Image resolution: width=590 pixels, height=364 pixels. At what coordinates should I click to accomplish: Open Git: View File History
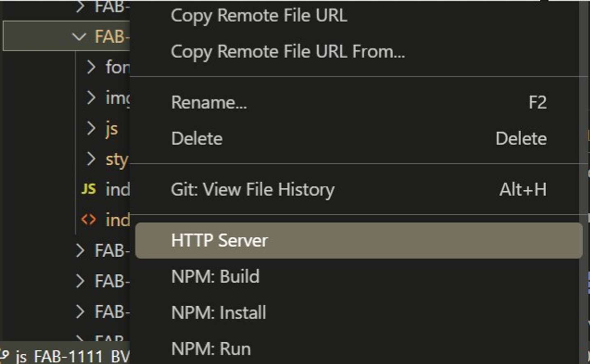click(x=253, y=189)
